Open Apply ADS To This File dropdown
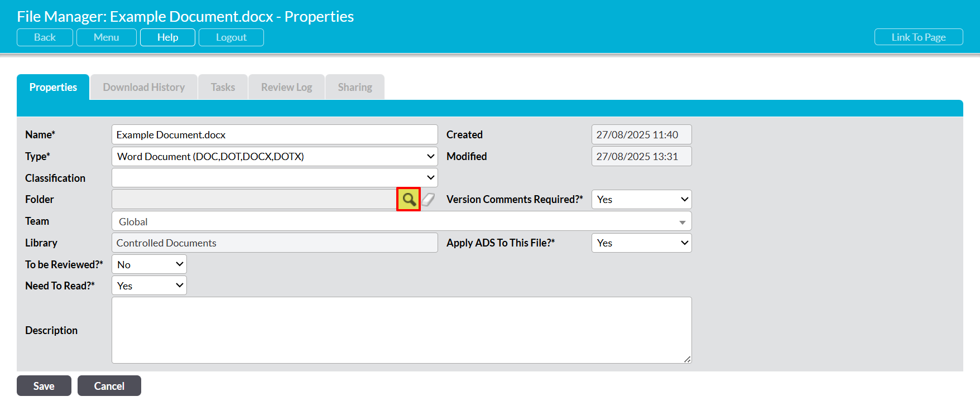 641,243
